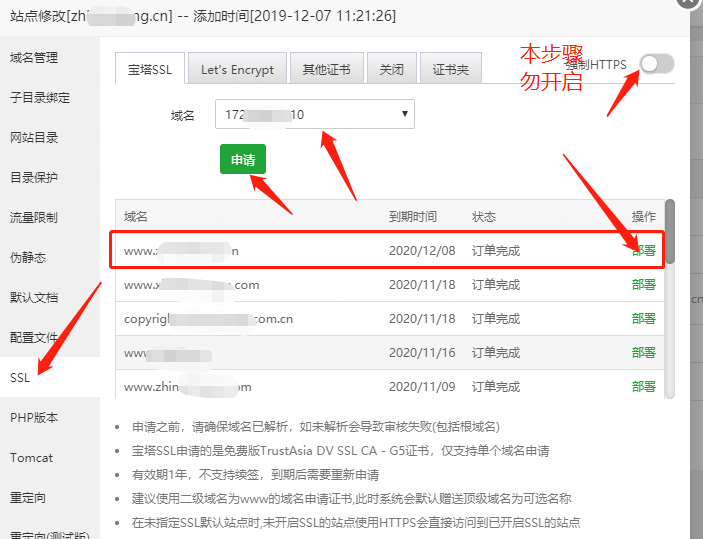This screenshot has width=703, height=539.
Task: Click the 有效期1年 note line
Action: pos(255,474)
